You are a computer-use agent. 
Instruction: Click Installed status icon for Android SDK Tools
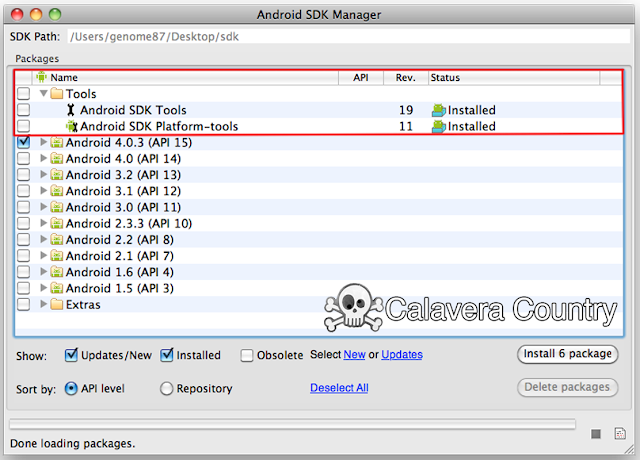(x=438, y=110)
